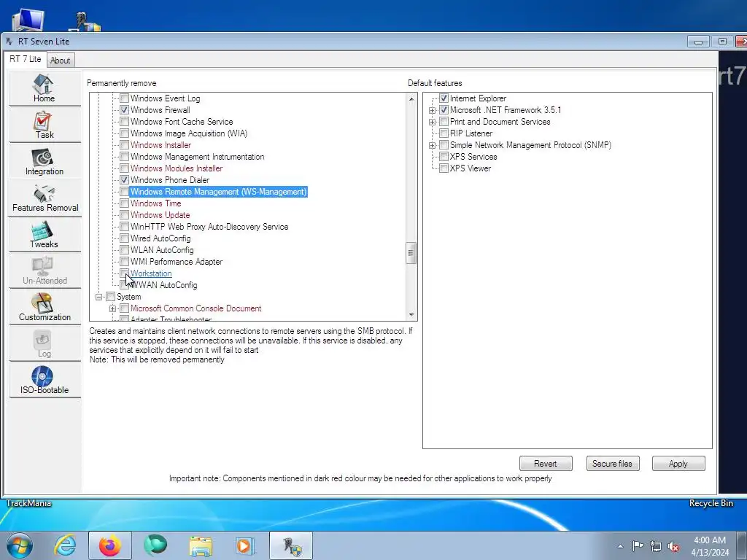Select Windows Modules Installer item

[x=177, y=168]
